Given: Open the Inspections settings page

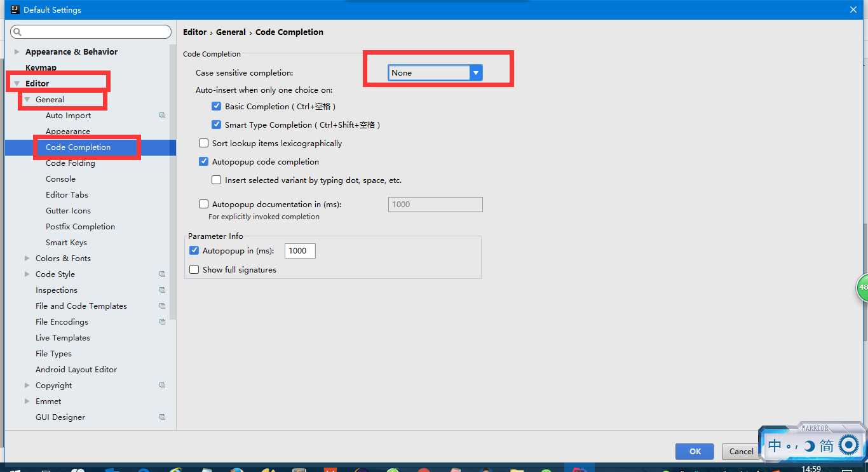Looking at the screenshot, I should [x=57, y=290].
